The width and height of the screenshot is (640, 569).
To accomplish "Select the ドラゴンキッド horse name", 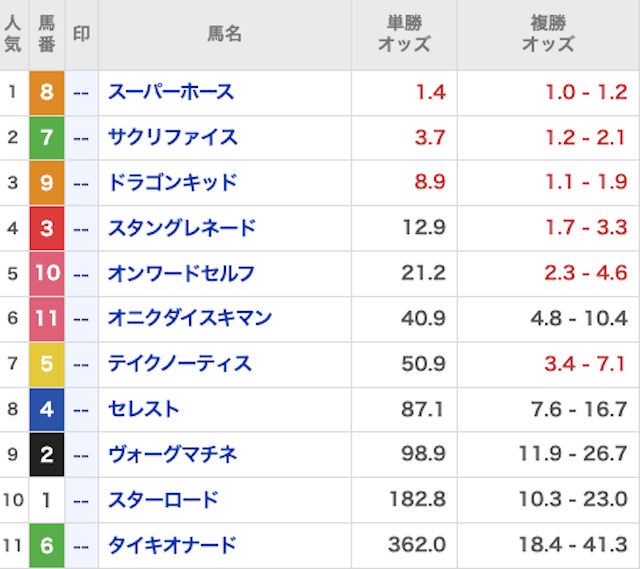I will point(172,183).
